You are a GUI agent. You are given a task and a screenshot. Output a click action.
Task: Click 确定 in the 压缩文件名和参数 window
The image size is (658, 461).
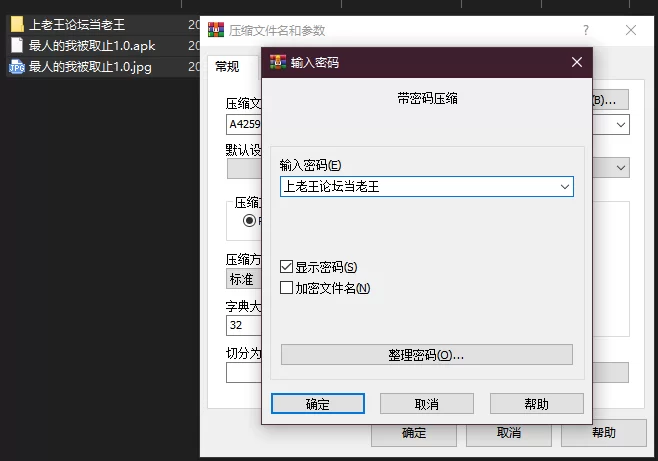[414, 433]
